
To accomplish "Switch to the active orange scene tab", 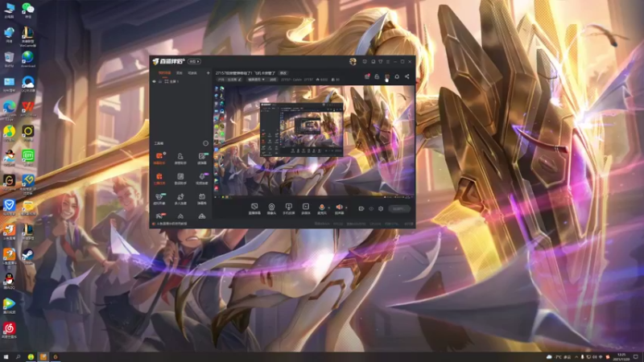I will 164,73.
